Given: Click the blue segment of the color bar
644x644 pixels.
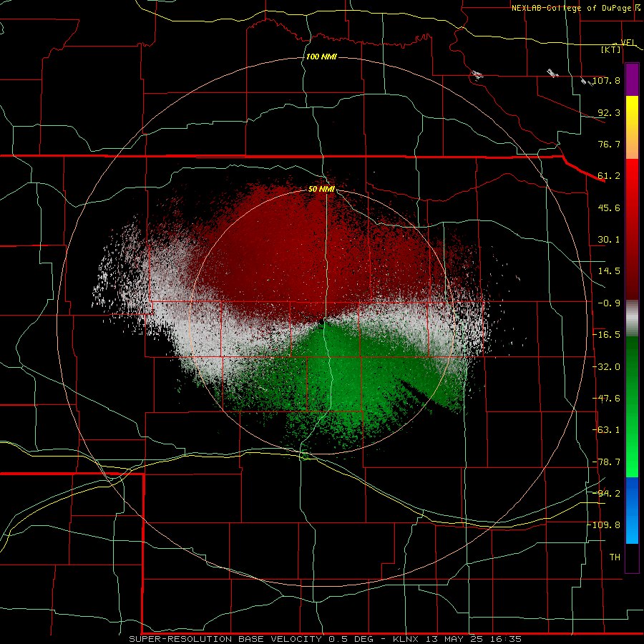Looking at the screenshot, I should (x=632, y=510).
